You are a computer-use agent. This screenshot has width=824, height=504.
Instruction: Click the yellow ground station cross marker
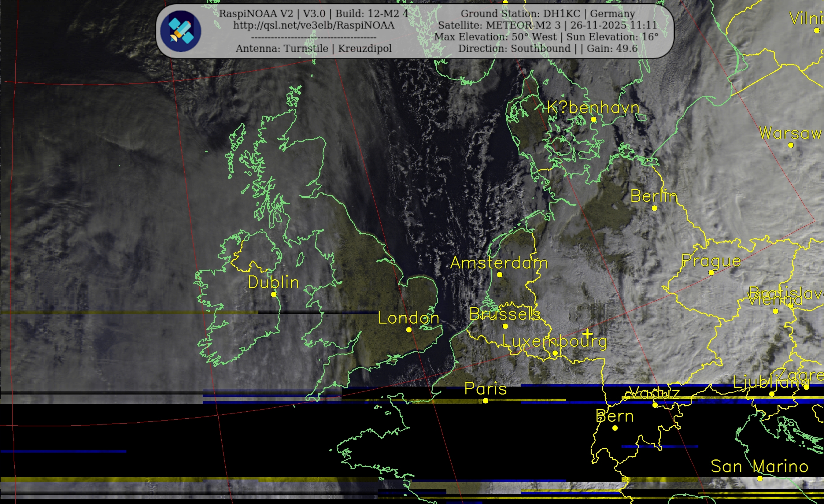(x=588, y=333)
